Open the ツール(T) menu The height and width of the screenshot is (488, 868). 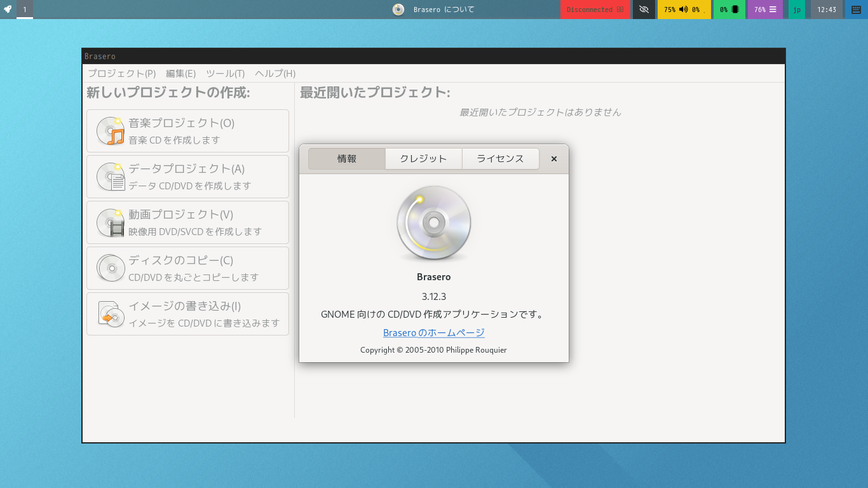(x=225, y=74)
